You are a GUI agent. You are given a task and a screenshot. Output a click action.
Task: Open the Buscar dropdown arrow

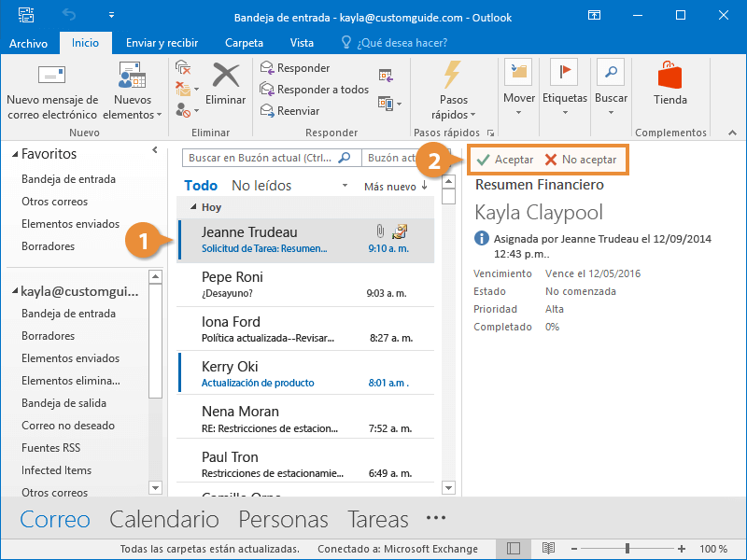coord(611,113)
